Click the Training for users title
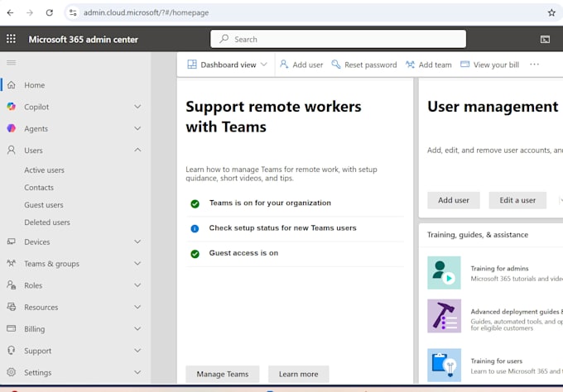Screen dimensions: 563x392 coord(496,361)
